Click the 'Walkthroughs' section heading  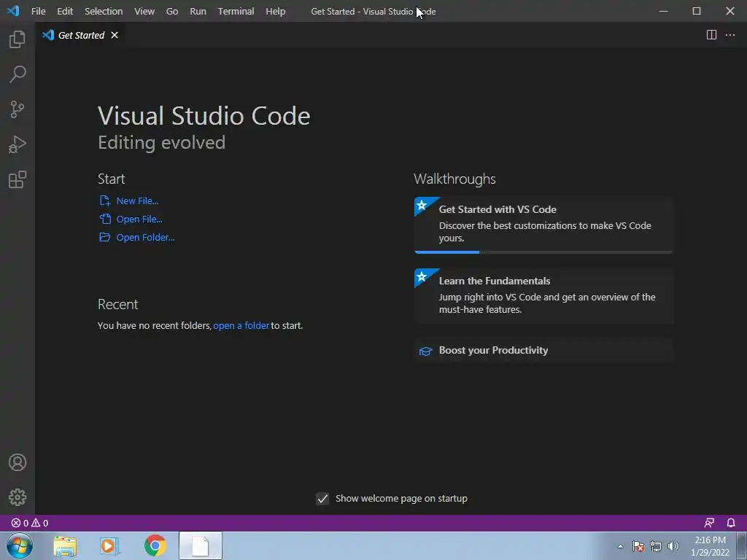point(454,179)
